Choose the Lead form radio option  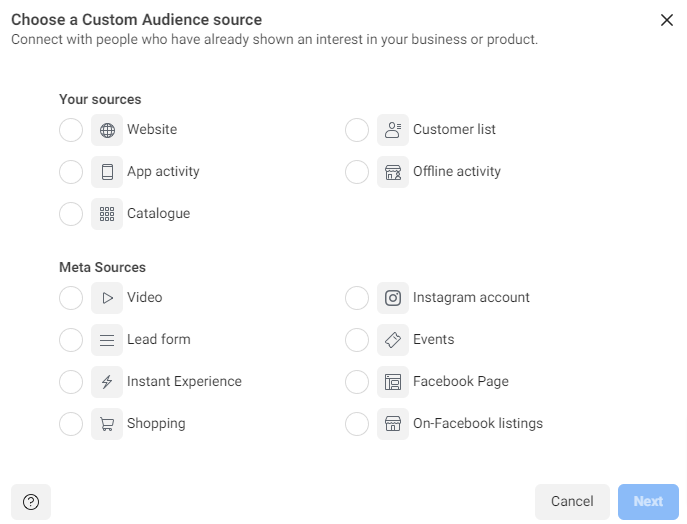pyautogui.click(x=71, y=340)
